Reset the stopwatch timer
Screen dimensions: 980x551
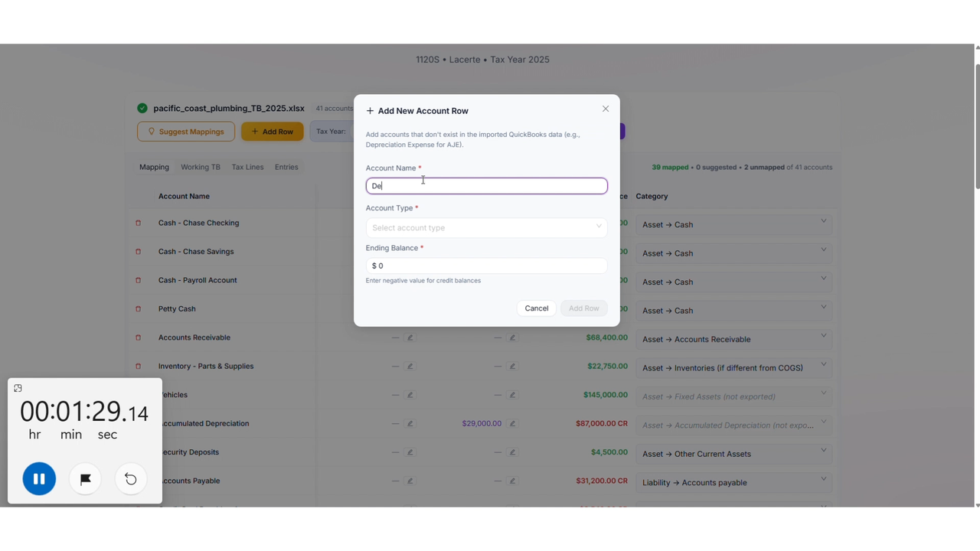point(131,479)
